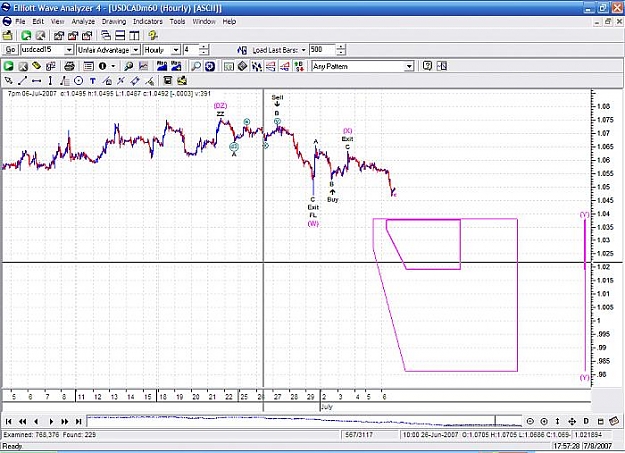Image resolution: width=625 pixels, height=453 pixels.
Task: Click the green run analysis icon
Action: click(8, 66)
